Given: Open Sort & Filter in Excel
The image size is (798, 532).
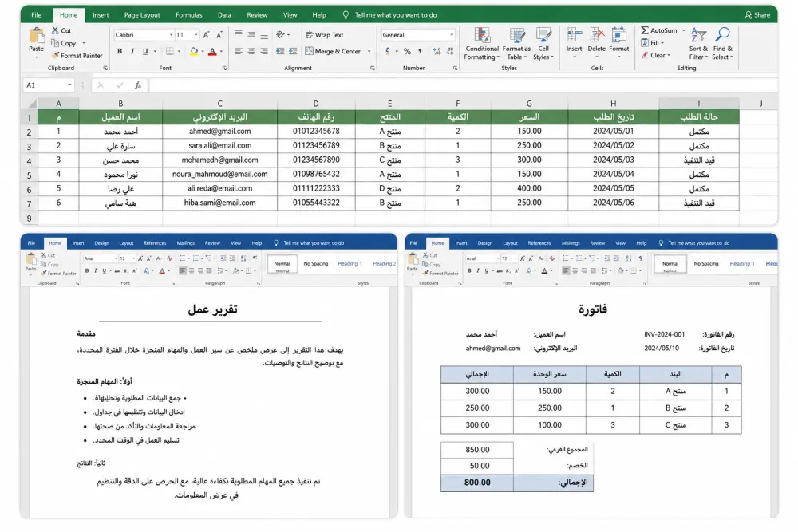Looking at the screenshot, I should (x=699, y=44).
